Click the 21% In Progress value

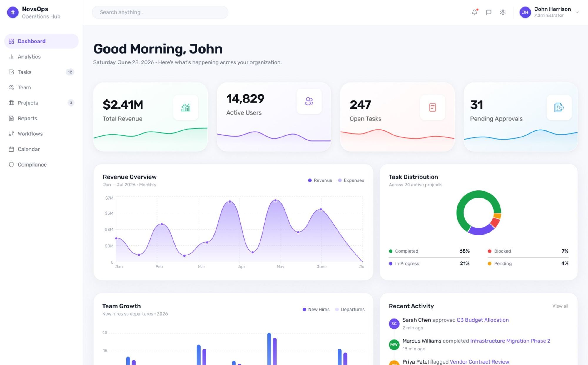(x=465, y=263)
